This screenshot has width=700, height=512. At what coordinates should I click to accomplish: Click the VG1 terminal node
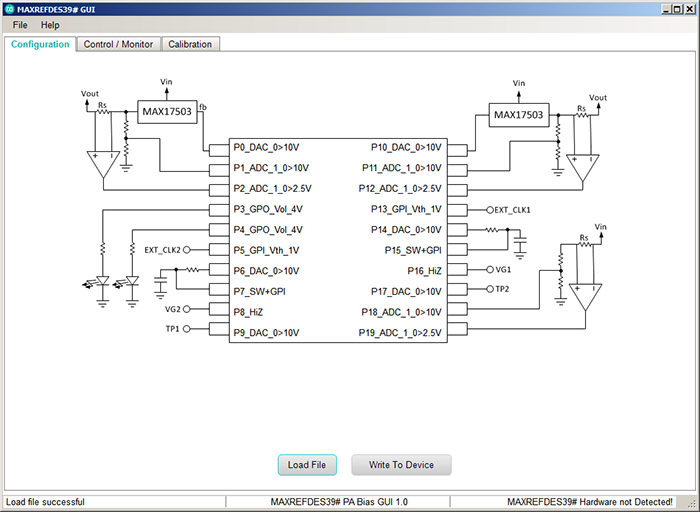click(490, 270)
